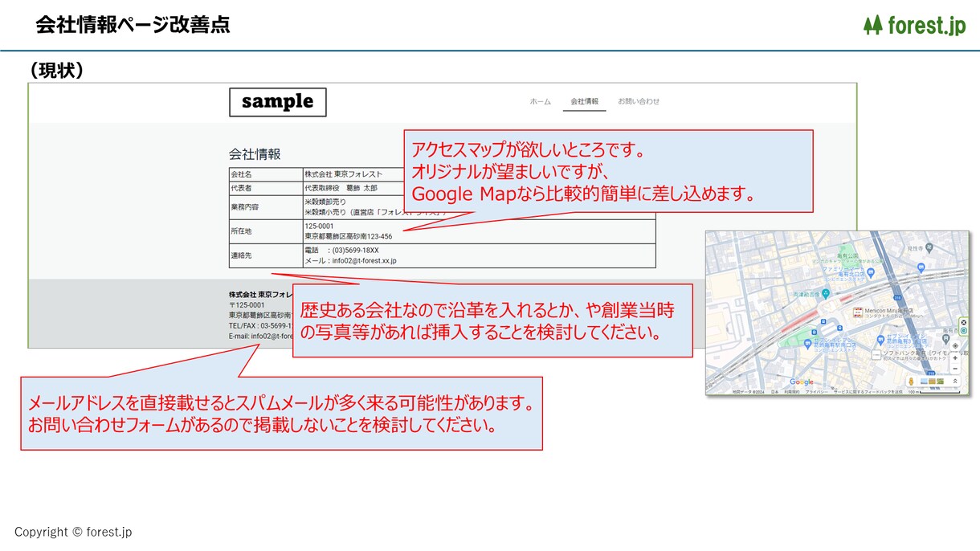
Task: Click the slide title 会社情報ページ改善点
Action: point(133,25)
